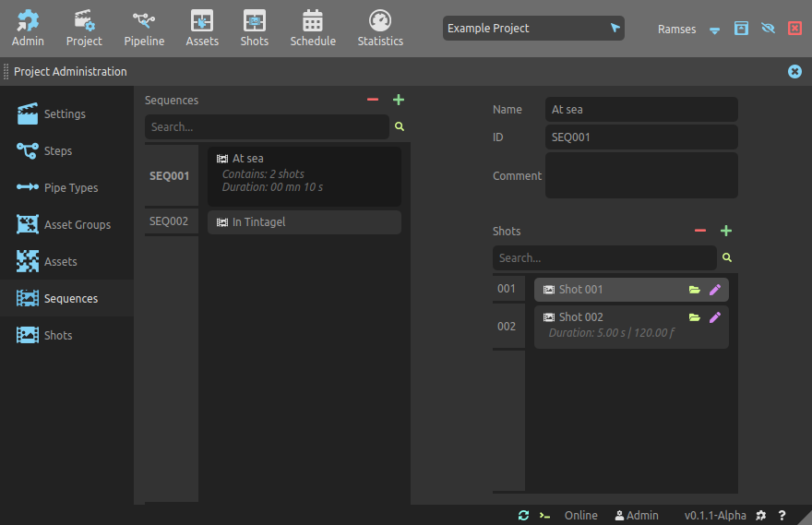Image resolution: width=812 pixels, height=525 pixels.
Task: Click the green plus to add sequence
Action: pyautogui.click(x=399, y=100)
